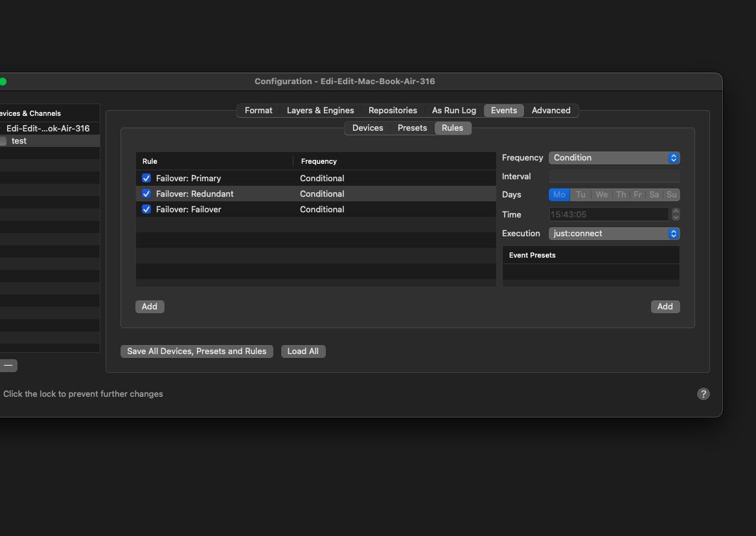The width and height of the screenshot is (756, 536).
Task: Toggle the Mo day button
Action: pyautogui.click(x=559, y=195)
